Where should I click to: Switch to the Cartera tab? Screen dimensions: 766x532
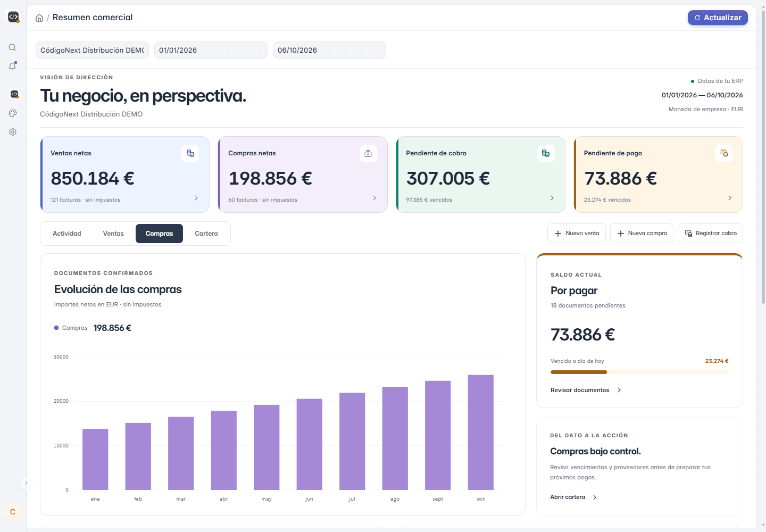206,234
